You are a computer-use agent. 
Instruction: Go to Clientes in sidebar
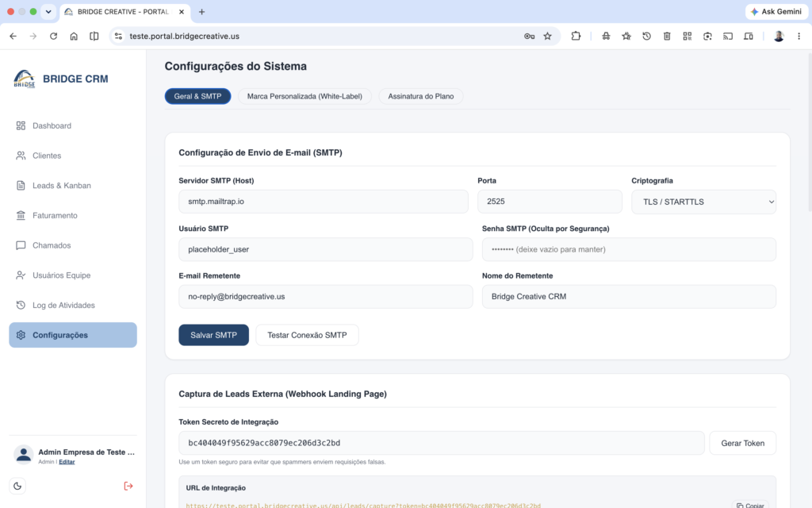tap(73, 156)
